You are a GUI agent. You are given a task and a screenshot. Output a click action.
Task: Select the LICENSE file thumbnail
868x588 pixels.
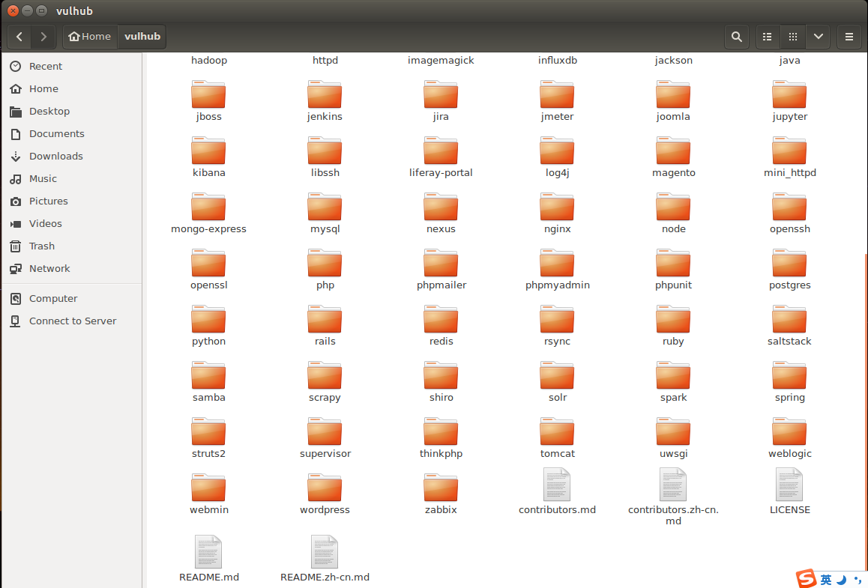tap(789, 485)
